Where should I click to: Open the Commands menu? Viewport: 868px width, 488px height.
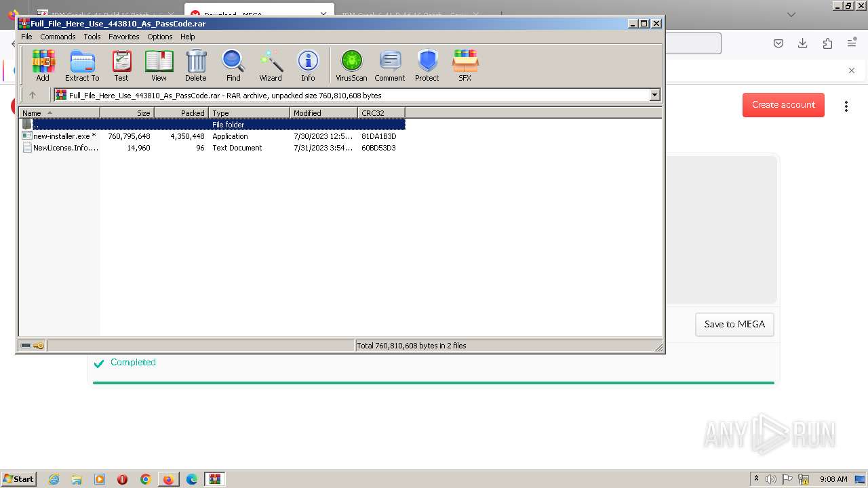point(58,37)
